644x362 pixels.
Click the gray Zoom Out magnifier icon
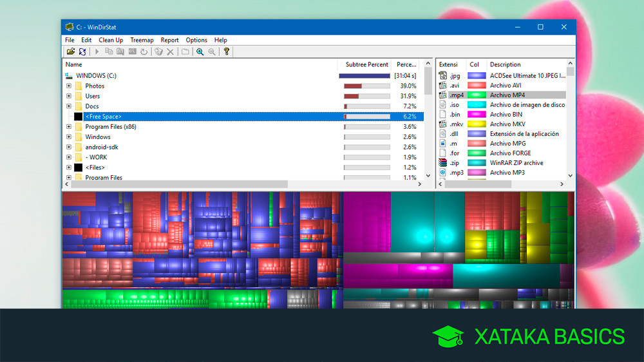tap(211, 52)
